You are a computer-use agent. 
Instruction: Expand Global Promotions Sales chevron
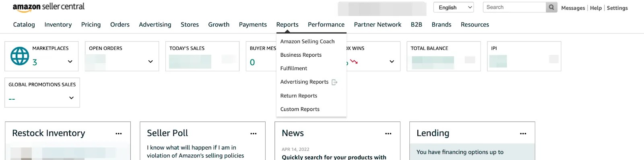click(x=71, y=98)
